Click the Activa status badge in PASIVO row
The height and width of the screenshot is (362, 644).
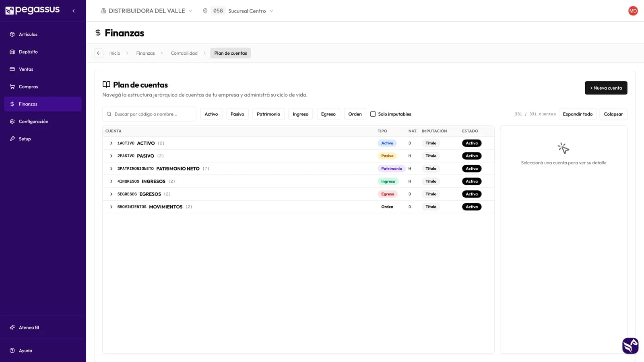[472, 156]
